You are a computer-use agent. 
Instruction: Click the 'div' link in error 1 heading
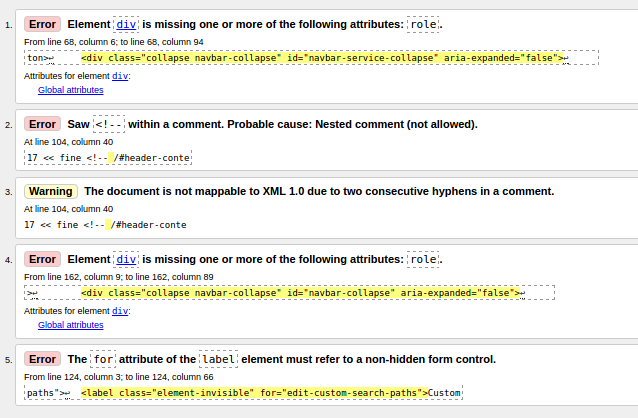126,23
